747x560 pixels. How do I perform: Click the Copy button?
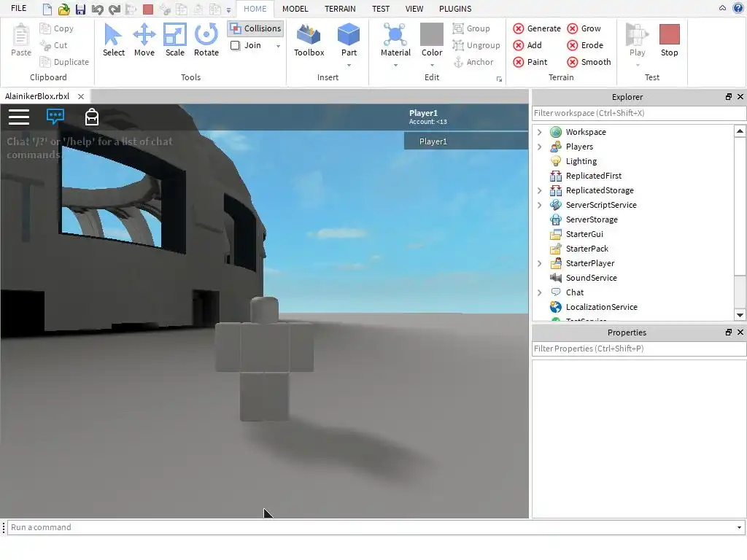[57, 28]
